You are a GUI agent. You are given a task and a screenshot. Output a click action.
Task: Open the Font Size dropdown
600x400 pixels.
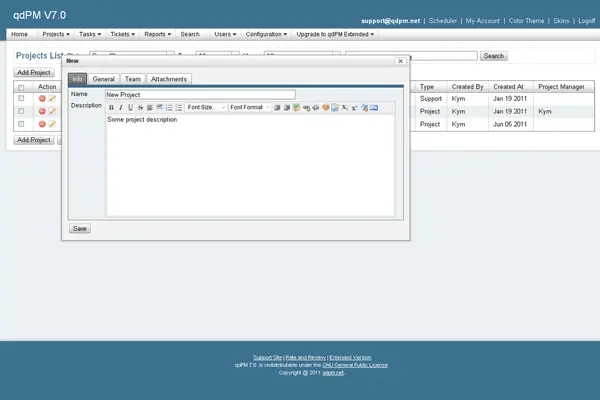click(206, 107)
